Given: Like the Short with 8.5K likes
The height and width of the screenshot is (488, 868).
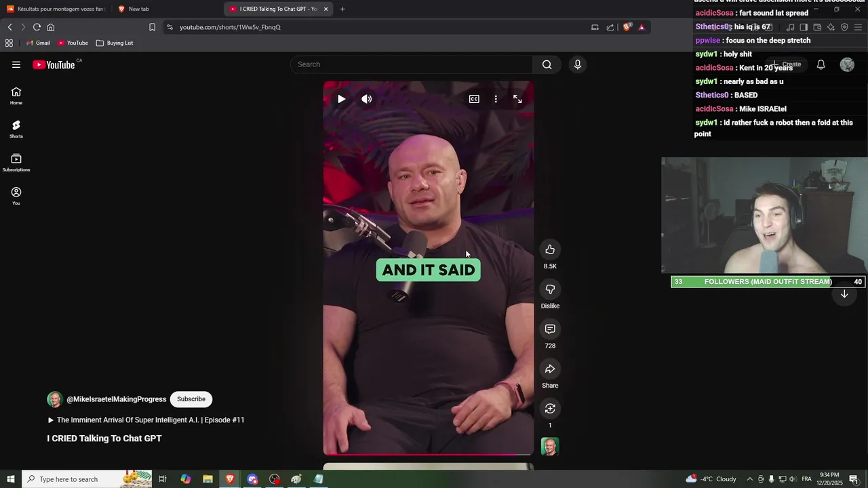Looking at the screenshot, I should click(x=550, y=249).
